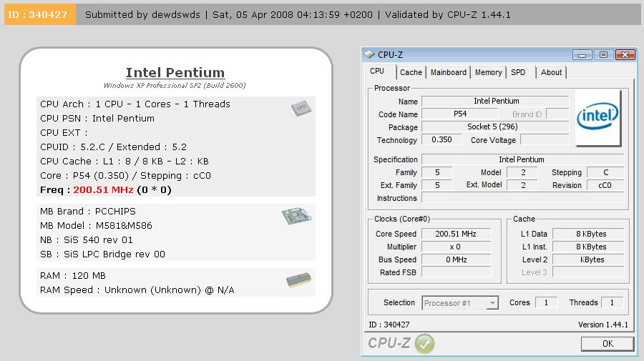Click the Threads count field

click(612, 303)
